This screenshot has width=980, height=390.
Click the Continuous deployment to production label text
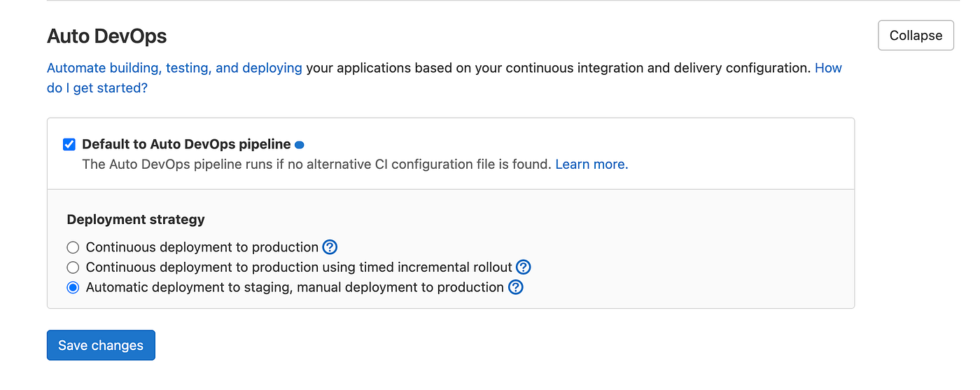click(x=202, y=247)
